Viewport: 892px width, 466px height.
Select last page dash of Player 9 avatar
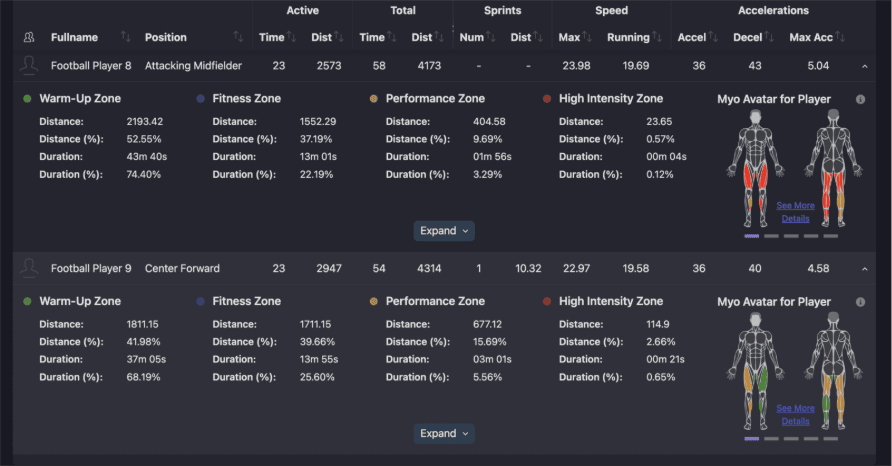point(831,438)
